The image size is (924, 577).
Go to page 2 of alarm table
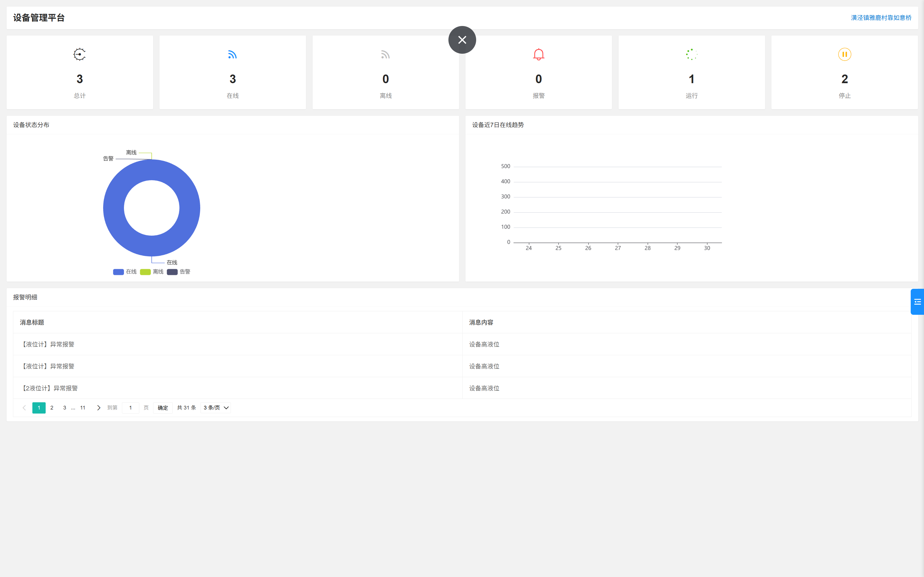point(52,407)
